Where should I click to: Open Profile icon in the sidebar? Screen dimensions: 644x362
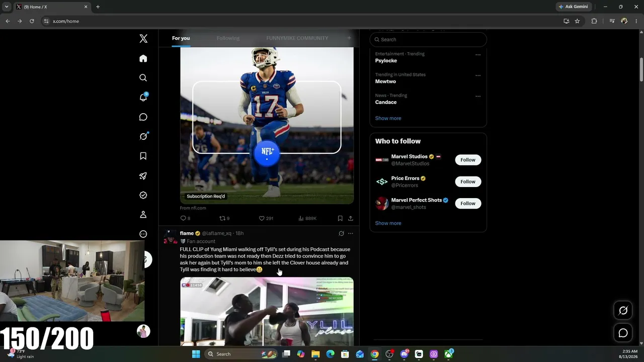tap(143, 215)
